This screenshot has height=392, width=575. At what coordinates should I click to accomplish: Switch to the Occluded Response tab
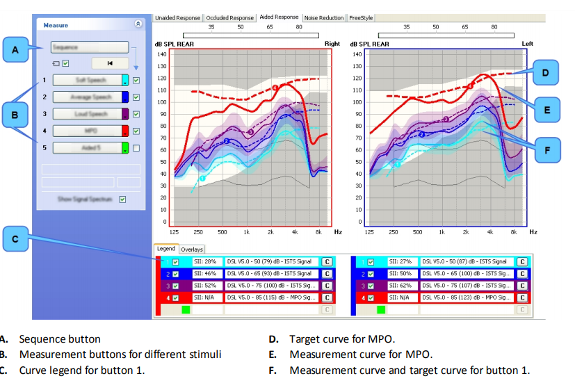point(229,18)
